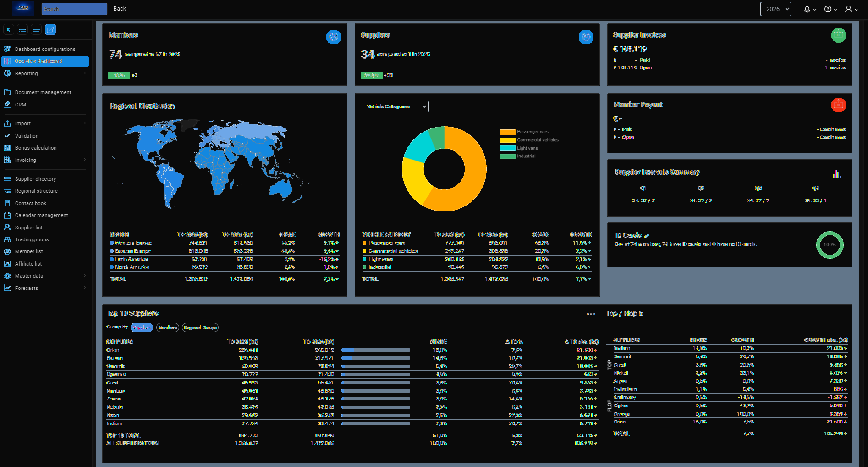Open Supplier directory
The width and height of the screenshot is (868, 467).
click(45, 179)
